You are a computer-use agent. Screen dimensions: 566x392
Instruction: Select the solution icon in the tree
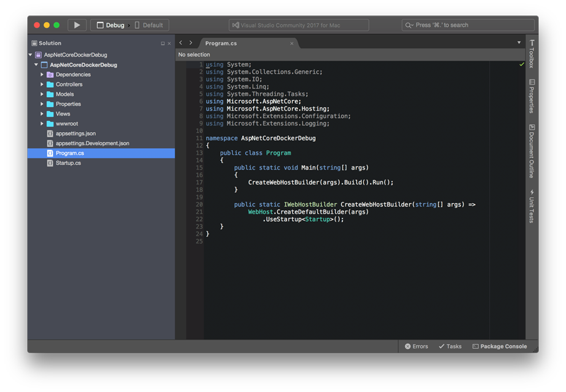[x=38, y=55]
